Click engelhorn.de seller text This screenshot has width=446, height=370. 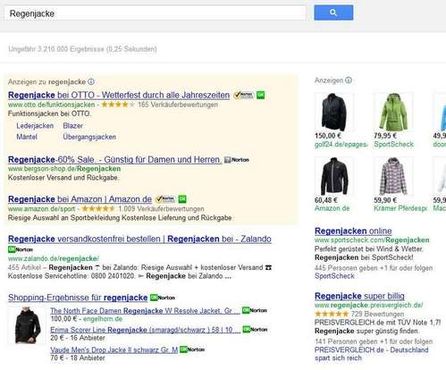(103, 319)
